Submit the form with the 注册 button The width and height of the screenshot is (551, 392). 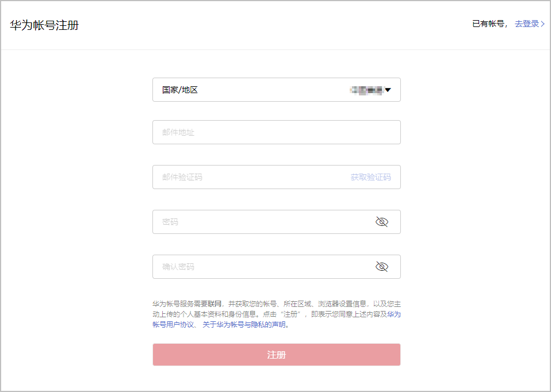tap(276, 355)
